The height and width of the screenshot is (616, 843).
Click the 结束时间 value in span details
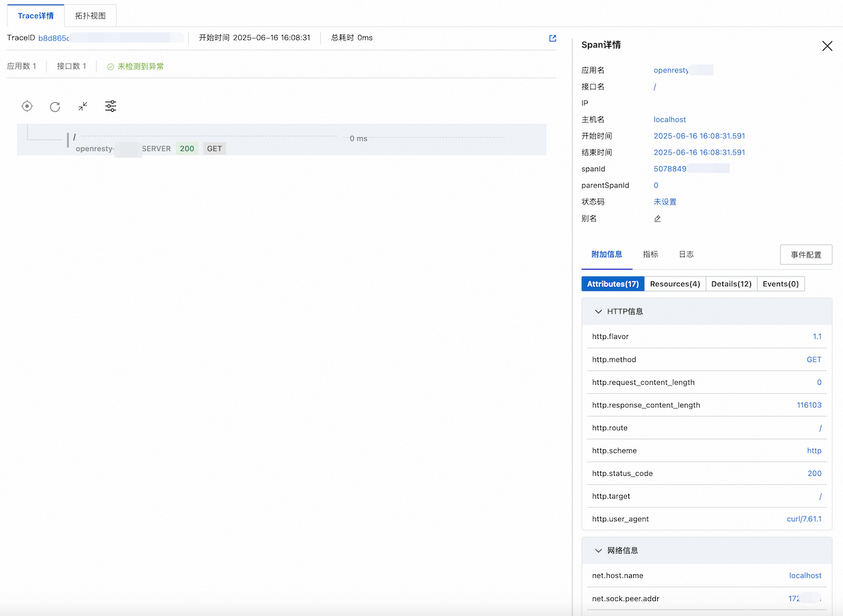pos(700,152)
